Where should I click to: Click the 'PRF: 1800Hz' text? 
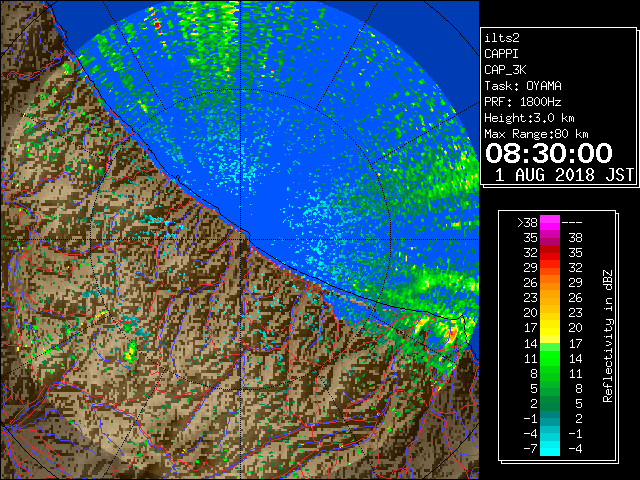point(523,102)
